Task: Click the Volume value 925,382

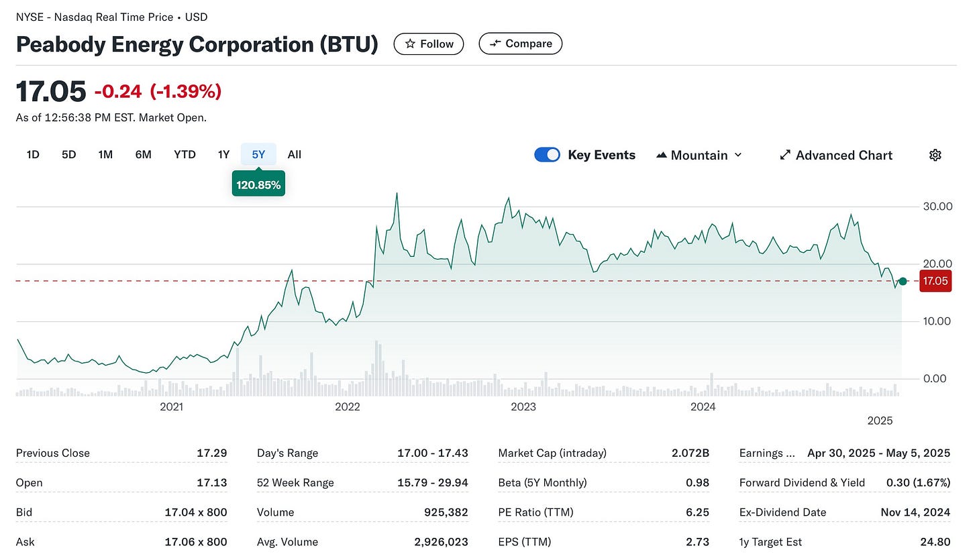Action: point(446,512)
